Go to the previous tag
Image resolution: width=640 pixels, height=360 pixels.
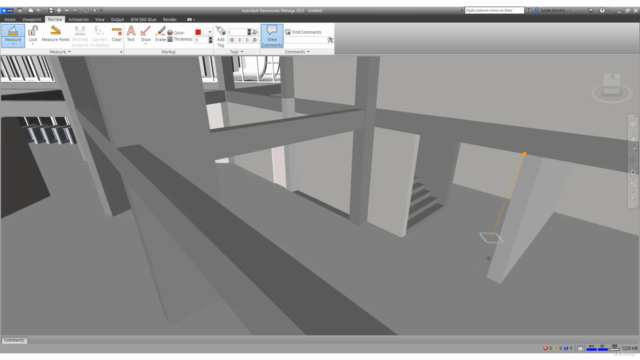[239, 40]
